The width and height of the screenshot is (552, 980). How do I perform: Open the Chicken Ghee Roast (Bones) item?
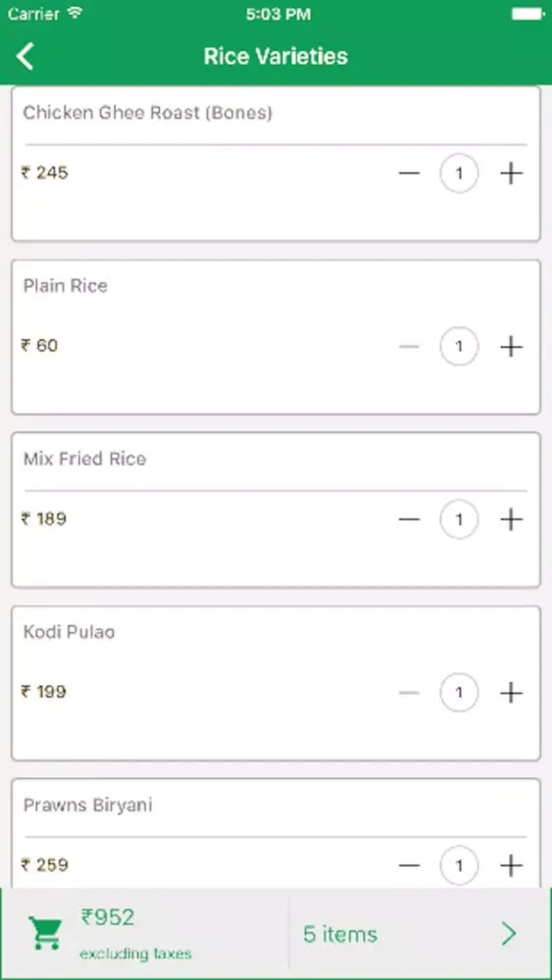pos(147,113)
